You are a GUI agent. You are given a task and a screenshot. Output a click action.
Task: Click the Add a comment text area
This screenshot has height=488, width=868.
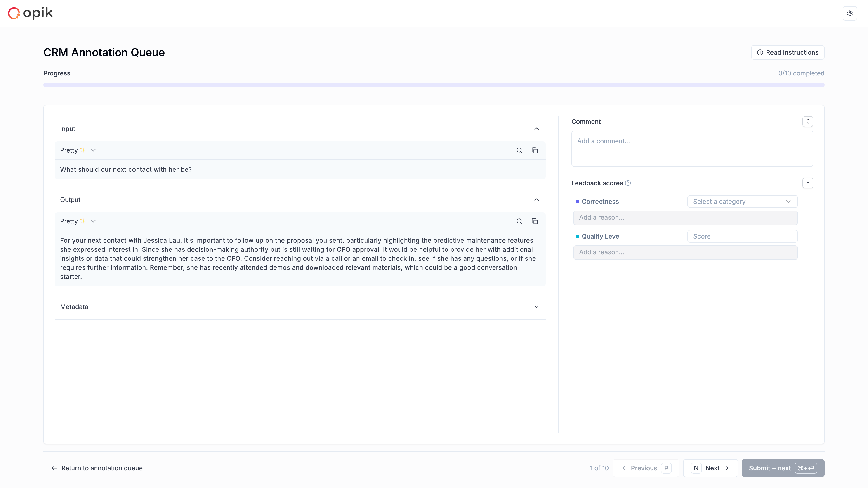(x=692, y=148)
